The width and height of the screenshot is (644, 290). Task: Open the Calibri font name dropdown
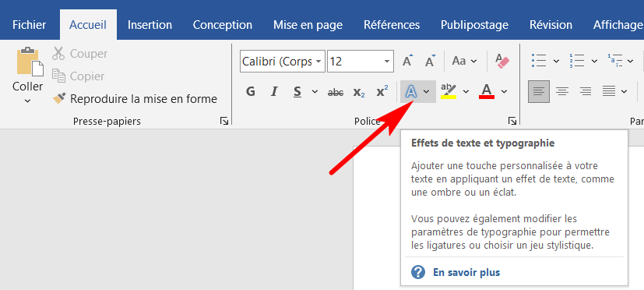coord(318,62)
